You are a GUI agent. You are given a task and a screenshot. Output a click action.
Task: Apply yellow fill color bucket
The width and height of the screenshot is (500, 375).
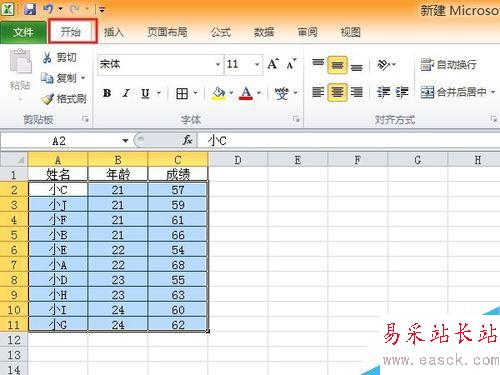click(x=219, y=93)
